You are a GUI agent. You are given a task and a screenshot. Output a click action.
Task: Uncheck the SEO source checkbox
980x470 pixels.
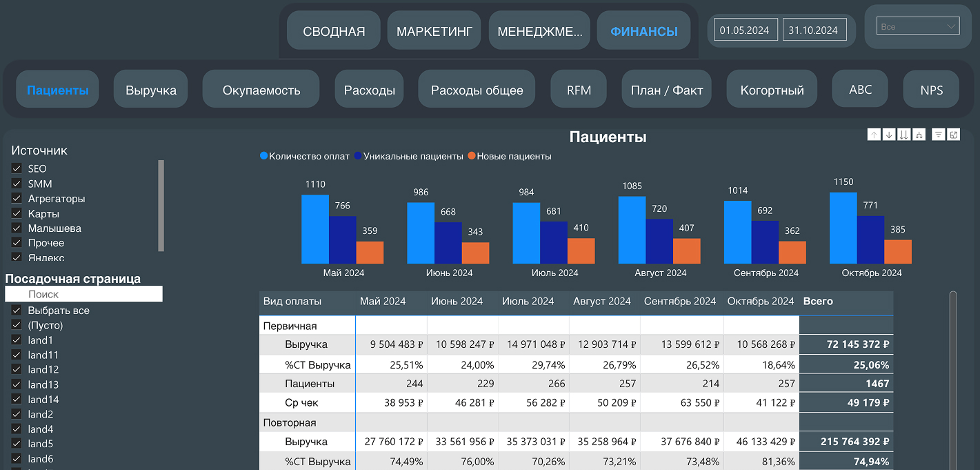[17, 168]
